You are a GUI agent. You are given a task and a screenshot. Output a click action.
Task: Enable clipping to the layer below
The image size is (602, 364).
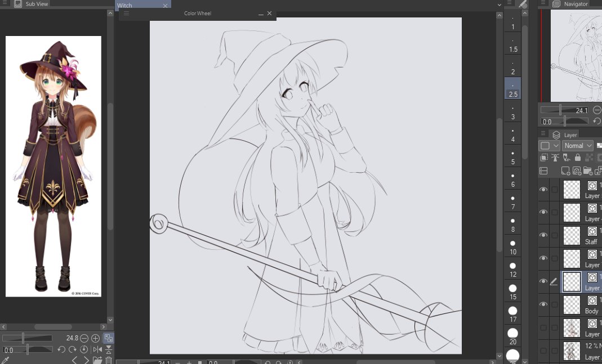pyautogui.click(x=544, y=158)
